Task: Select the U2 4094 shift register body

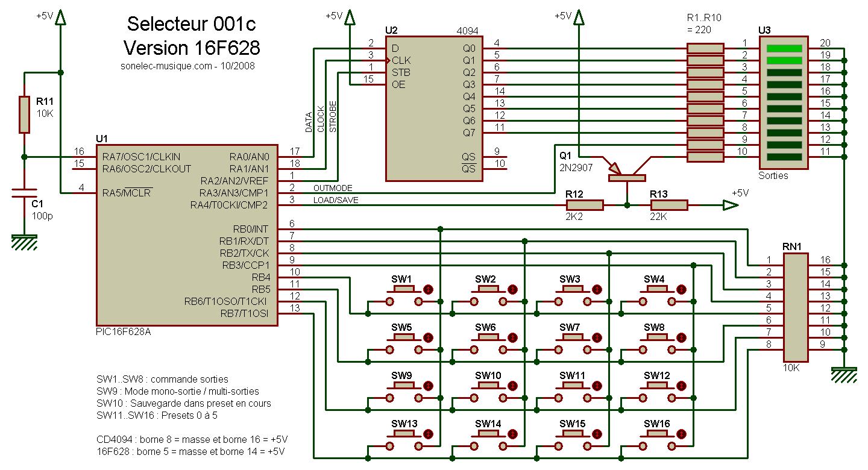Action: 434,108
